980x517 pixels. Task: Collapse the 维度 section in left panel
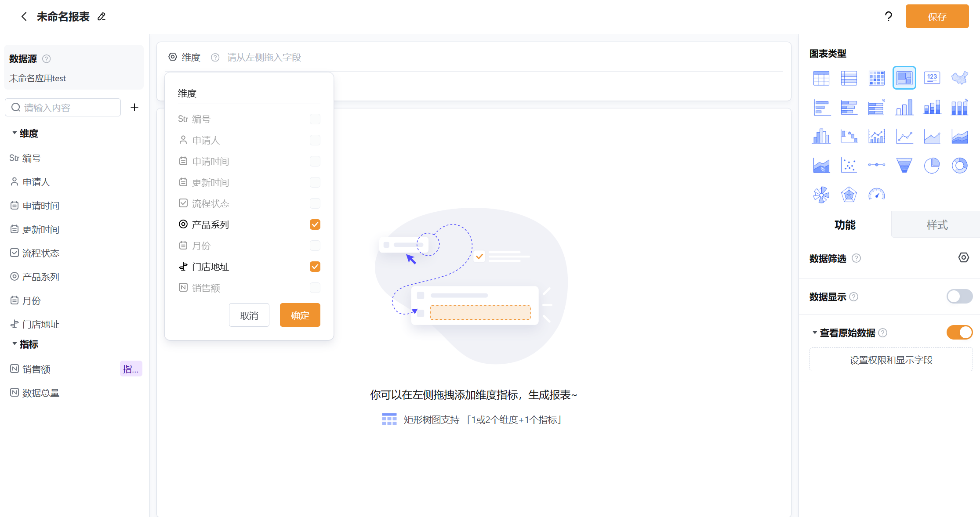tap(15, 133)
